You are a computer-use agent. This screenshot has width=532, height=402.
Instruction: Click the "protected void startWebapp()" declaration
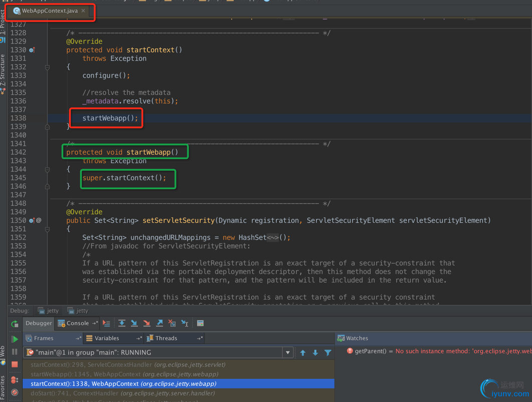coord(122,152)
